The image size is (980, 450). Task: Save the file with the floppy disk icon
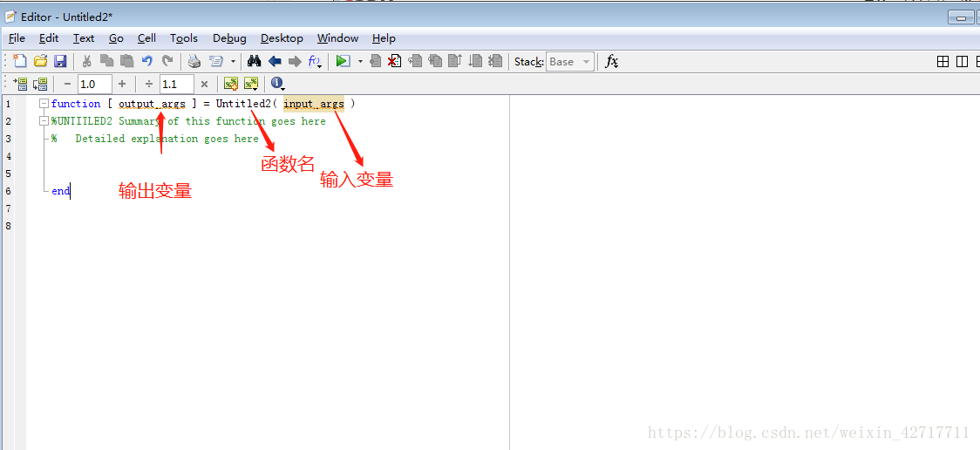point(60,61)
